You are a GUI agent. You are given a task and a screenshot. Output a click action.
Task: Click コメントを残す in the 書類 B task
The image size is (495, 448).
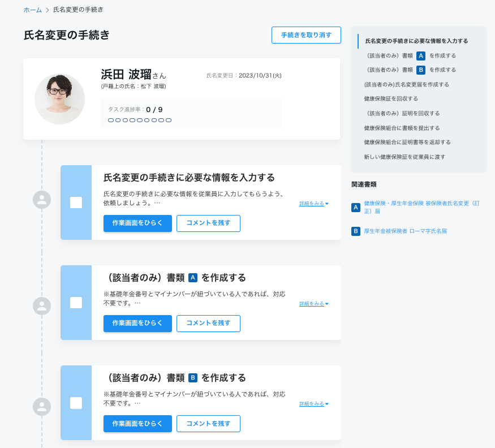(208, 424)
